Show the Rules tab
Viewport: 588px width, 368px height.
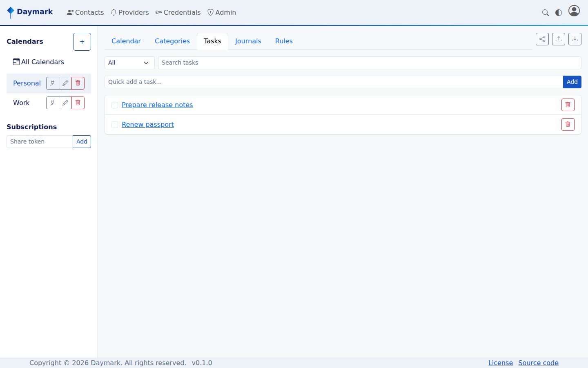coord(284,41)
